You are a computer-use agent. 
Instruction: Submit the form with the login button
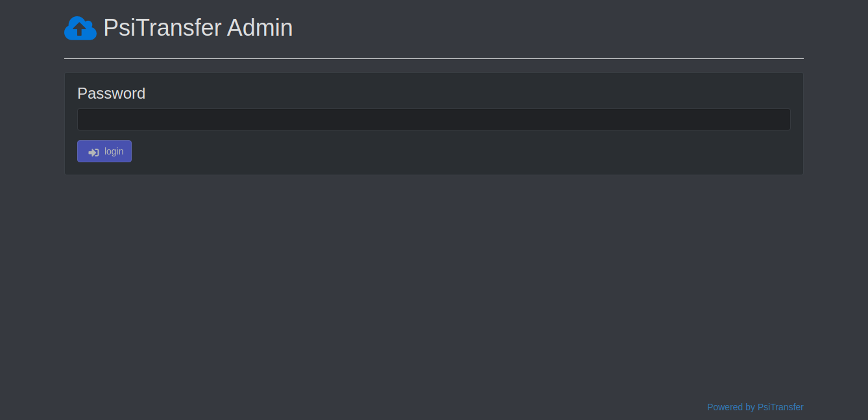coord(104,151)
